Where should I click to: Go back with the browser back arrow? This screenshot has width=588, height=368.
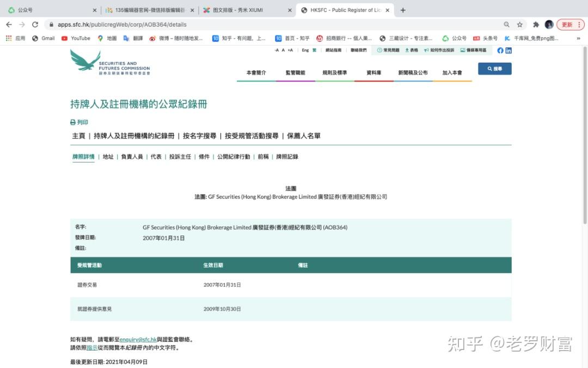click(9, 25)
